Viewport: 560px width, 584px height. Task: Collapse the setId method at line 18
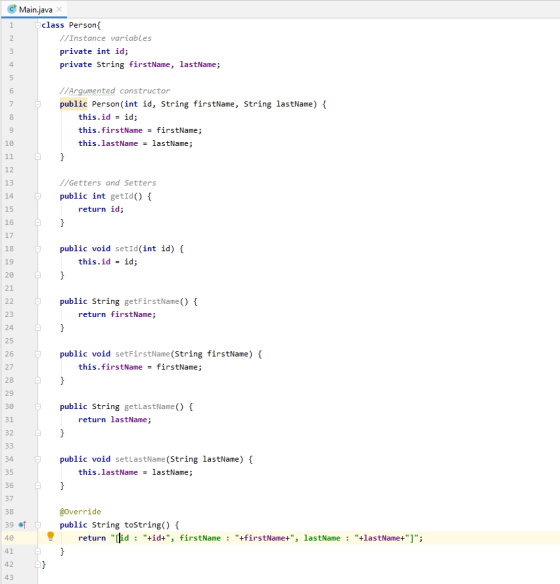point(38,248)
